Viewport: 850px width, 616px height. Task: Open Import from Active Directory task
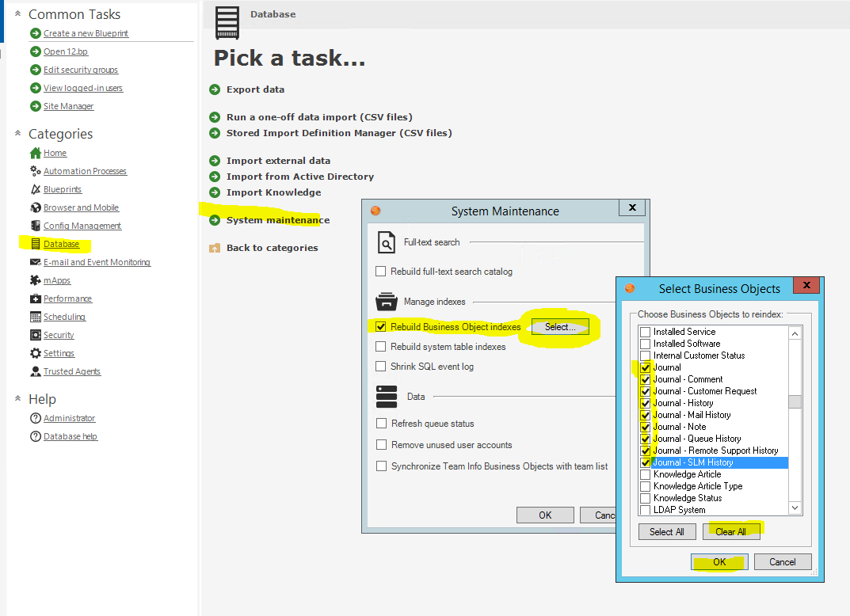pyautogui.click(x=299, y=177)
